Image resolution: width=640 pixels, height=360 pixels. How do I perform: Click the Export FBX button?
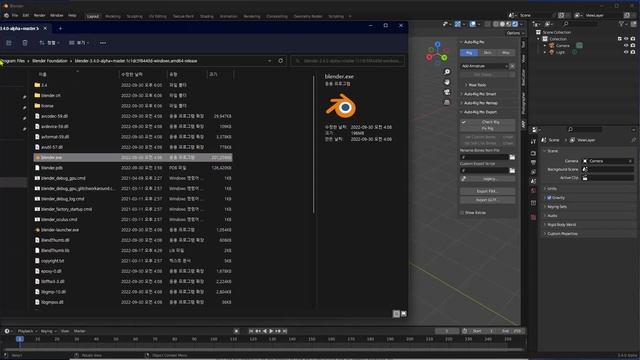tap(487, 191)
